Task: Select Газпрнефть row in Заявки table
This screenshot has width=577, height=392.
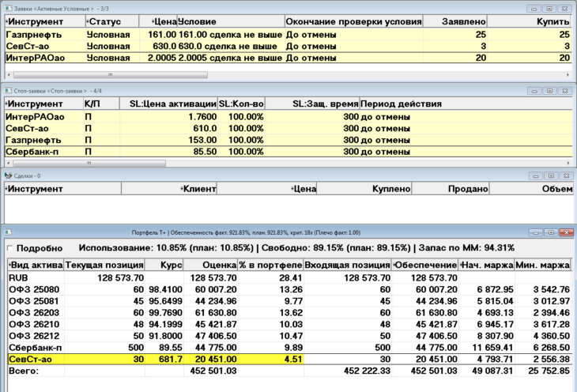Action: tap(288, 35)
